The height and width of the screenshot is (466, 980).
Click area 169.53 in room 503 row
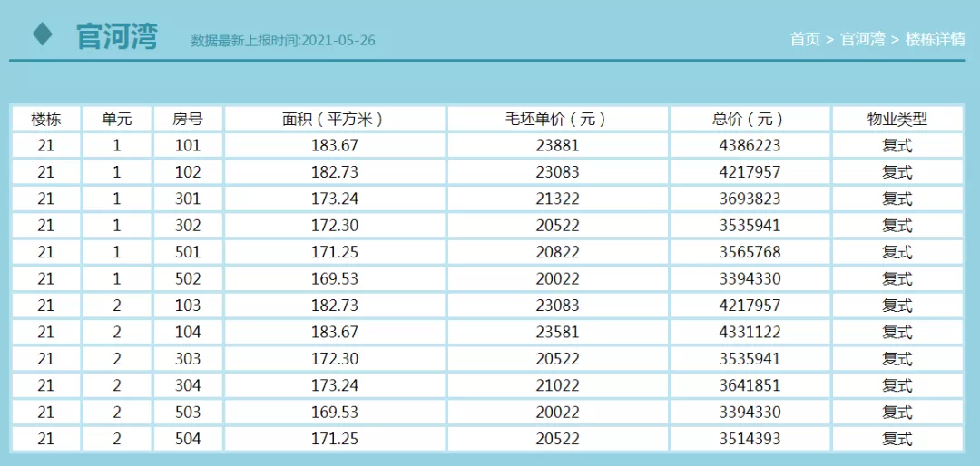335,413
